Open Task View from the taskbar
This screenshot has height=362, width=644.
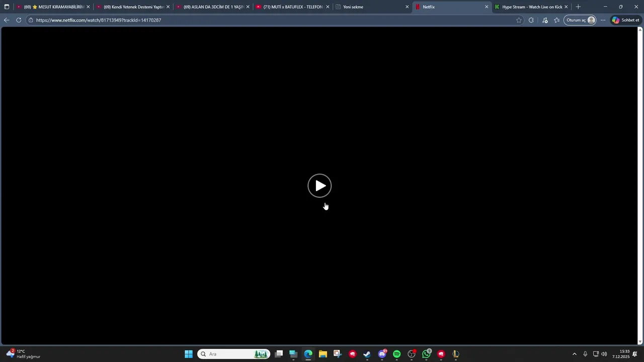[x=279, y=354]
